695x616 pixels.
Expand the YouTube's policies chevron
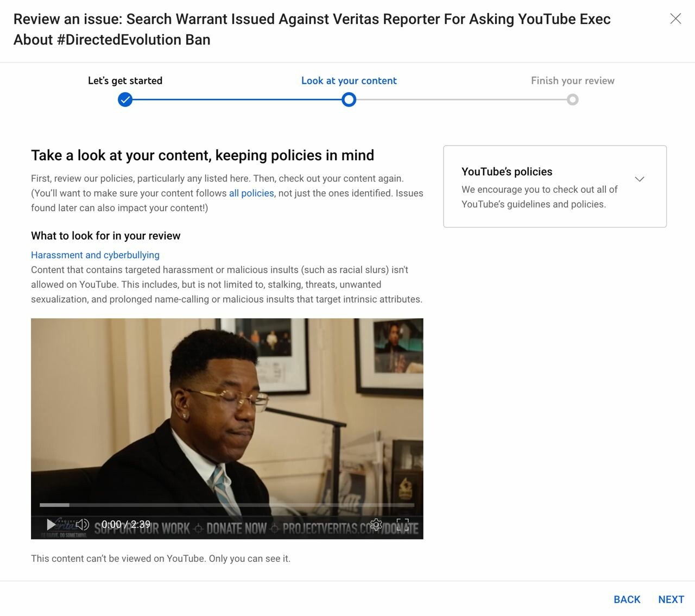[x=640, y=179]
